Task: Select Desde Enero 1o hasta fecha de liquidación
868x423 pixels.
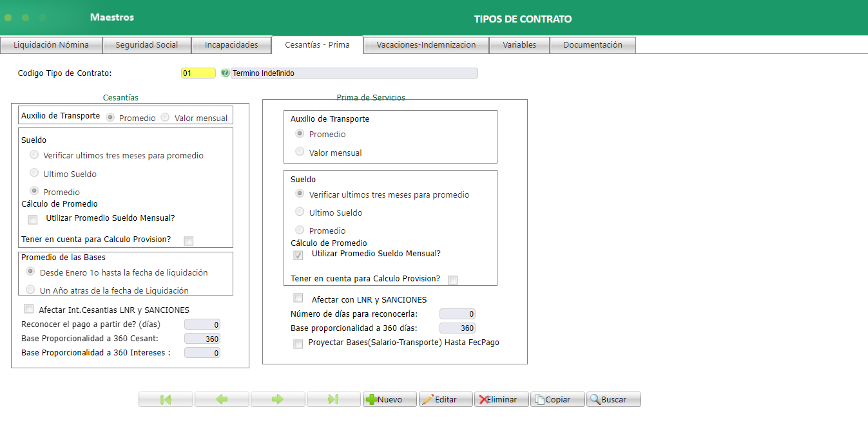Action: pos(30,272)
